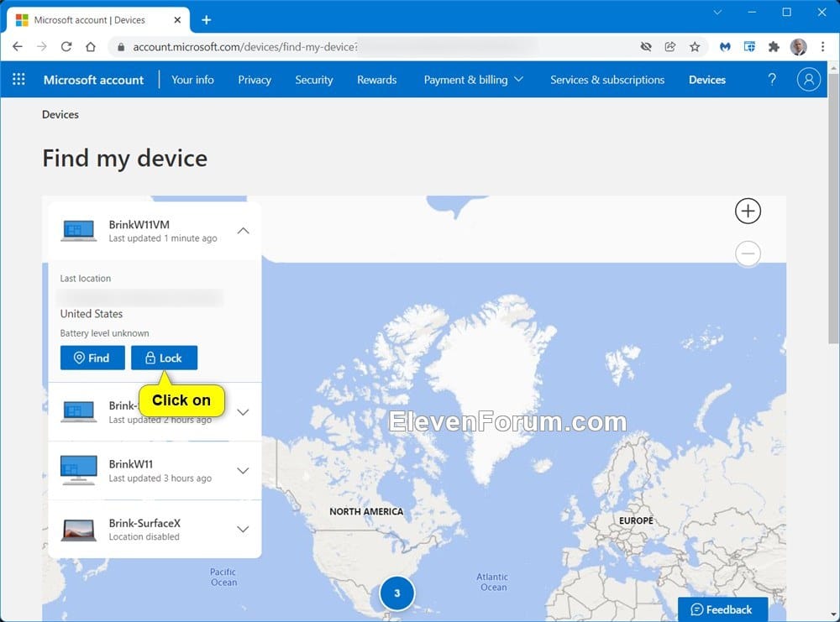Viewport: 840px width, 622px height.
Task: Select the Devices nav item
Action: tap(707, 80)
